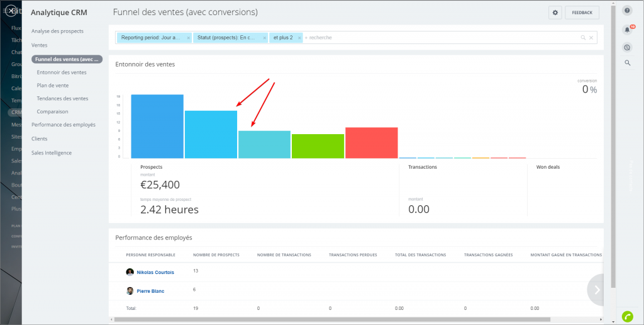Open the settings gear next to Feedback

555,13
